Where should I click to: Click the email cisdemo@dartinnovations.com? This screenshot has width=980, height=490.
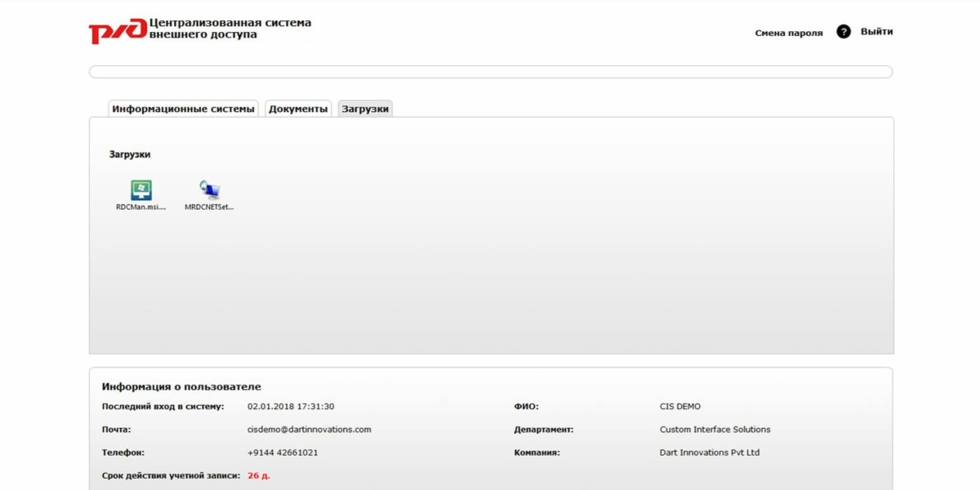308,429
